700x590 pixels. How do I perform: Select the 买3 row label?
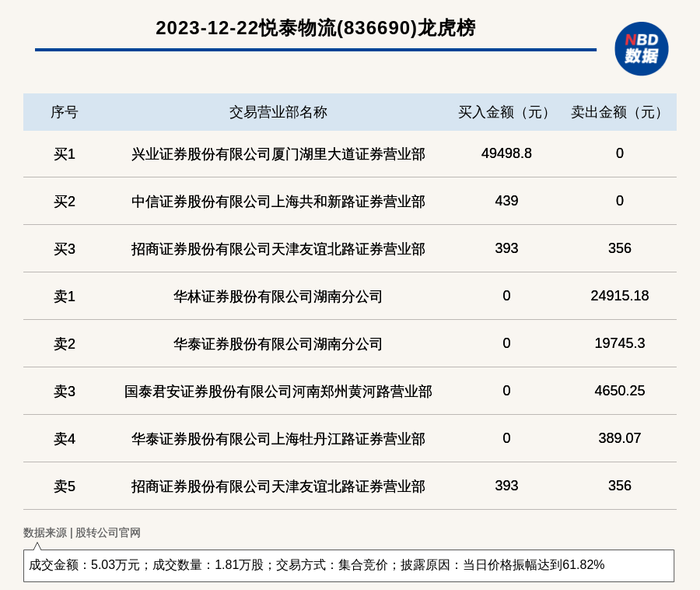coord(65,249)
